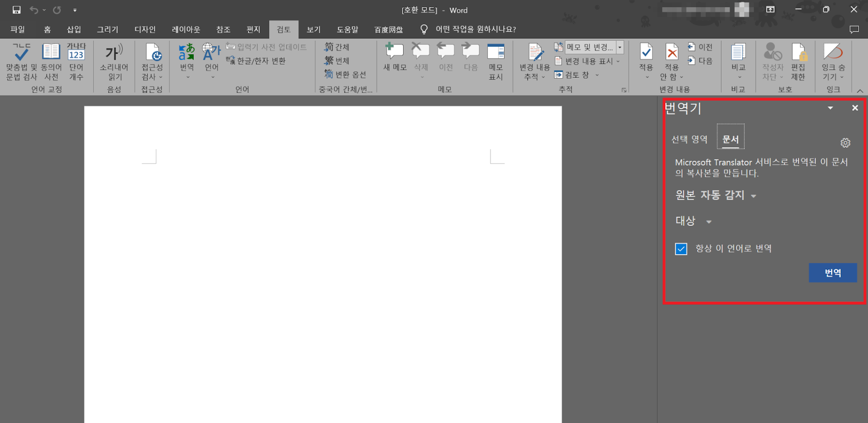Convert to 번체 traditional Chinese
The width and height of the screenshot is (868, 423).
click(x=337, y=61)
